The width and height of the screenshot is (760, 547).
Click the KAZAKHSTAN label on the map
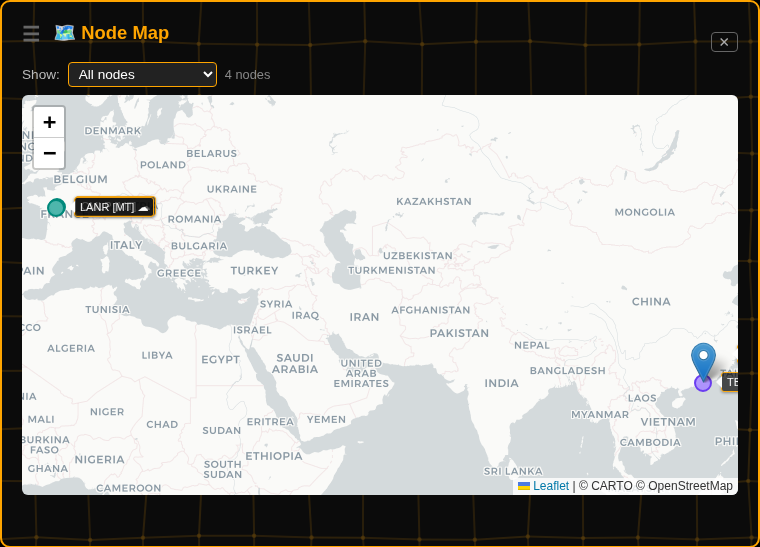(x=434, y=202)
